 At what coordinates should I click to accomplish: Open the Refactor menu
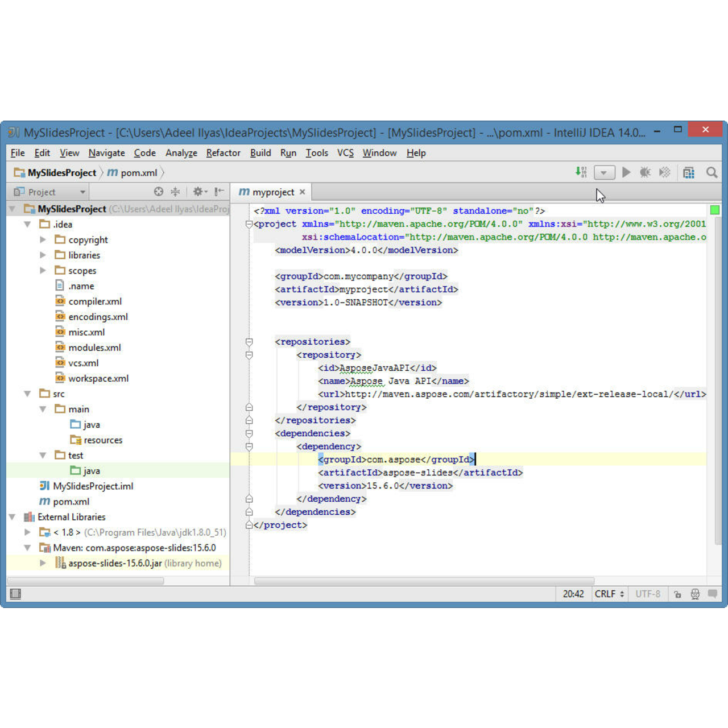(x=223, y=152)
